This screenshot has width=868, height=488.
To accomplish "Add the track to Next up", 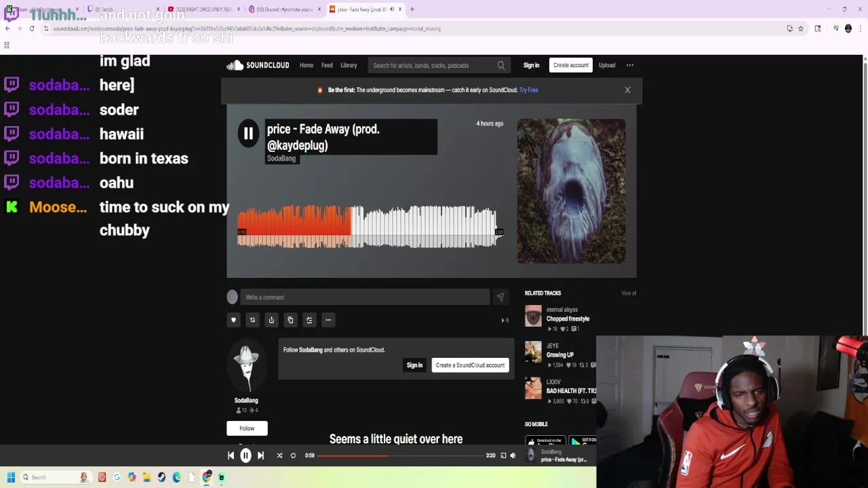I will click(309, 320).
